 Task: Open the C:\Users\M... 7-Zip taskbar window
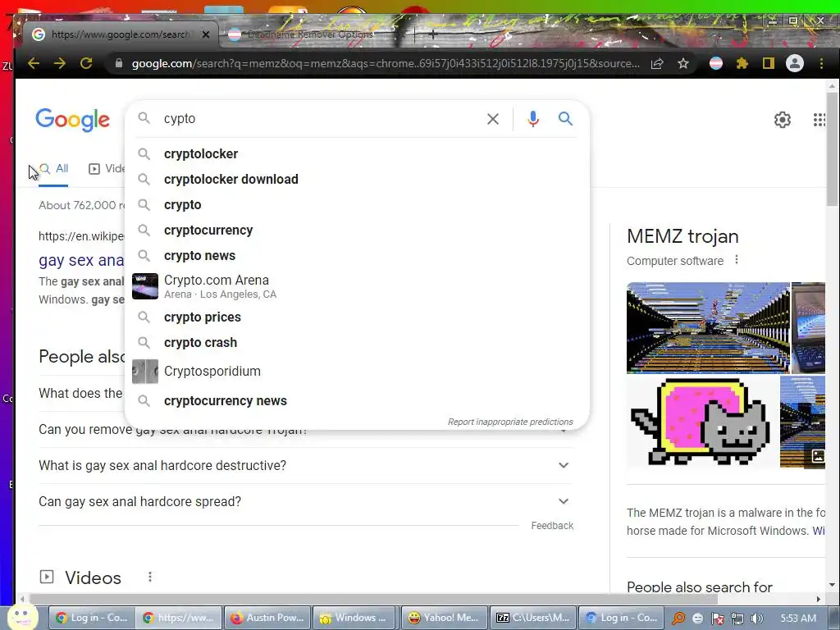pyautogui.click(x=533, y=618)
